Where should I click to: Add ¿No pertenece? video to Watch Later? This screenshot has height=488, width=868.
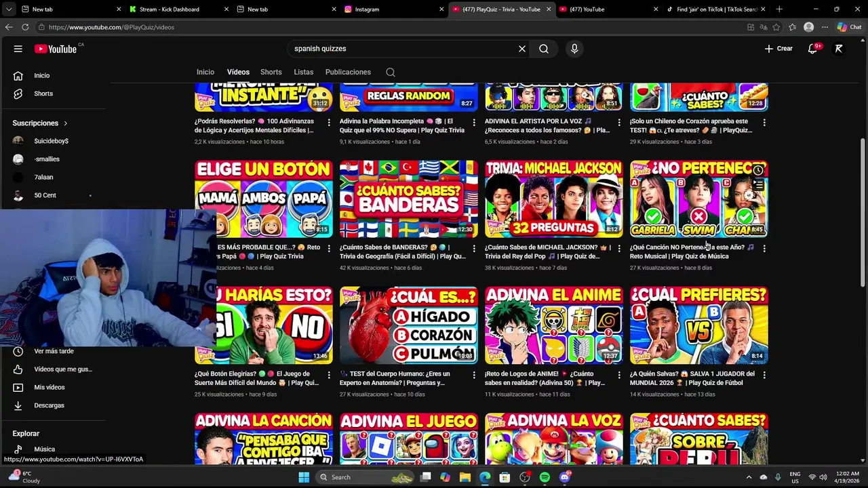758,170
